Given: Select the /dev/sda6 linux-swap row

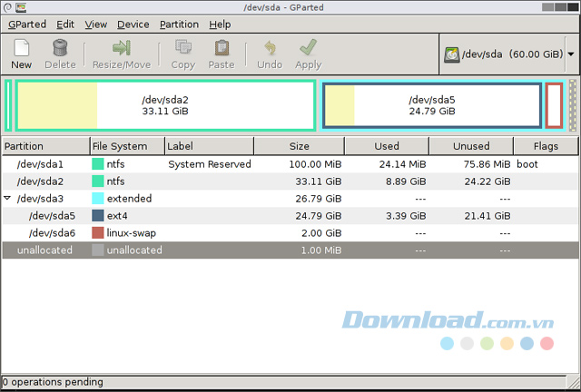Looking at the screenshot, I should pyautogui.click(x=290, y=232).
